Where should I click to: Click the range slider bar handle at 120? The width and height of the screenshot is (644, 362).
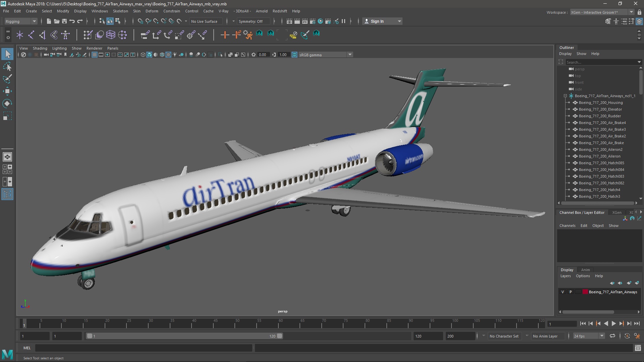tap(279, 336)
